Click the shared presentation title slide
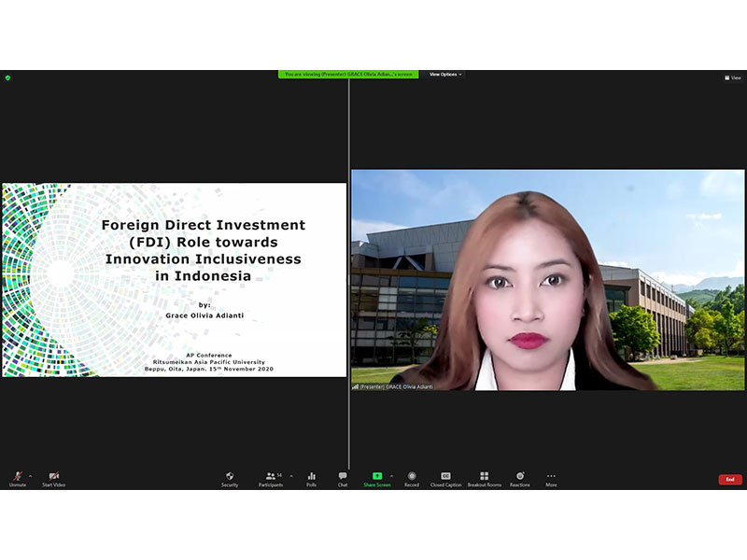Screen dimensions: 747x560 [x=175, y=279]
